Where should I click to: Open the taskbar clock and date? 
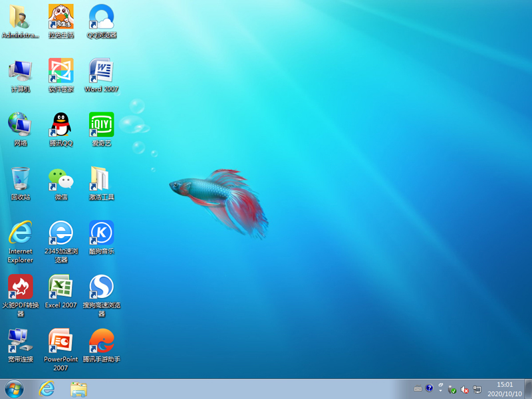point(505,389)
